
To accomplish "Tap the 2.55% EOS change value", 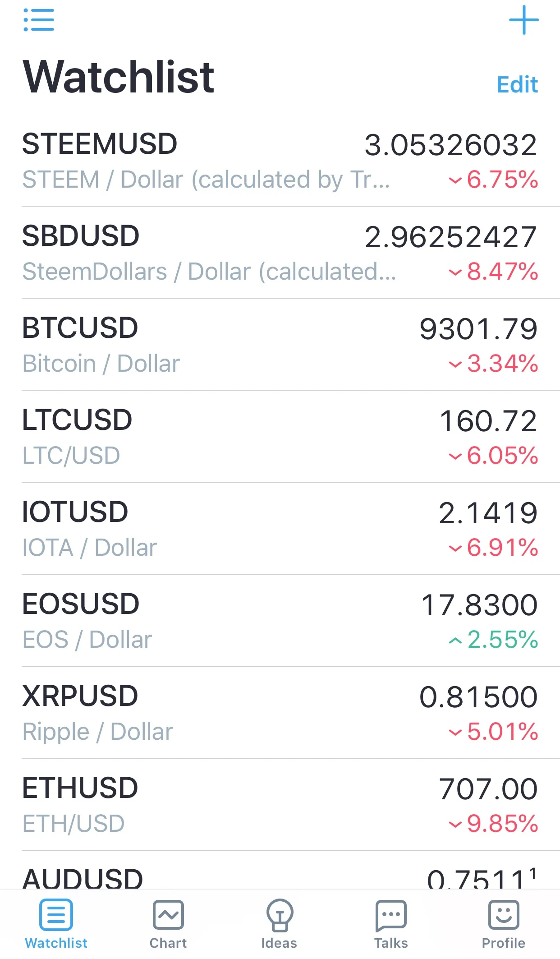I will click(x=493, y=640).
